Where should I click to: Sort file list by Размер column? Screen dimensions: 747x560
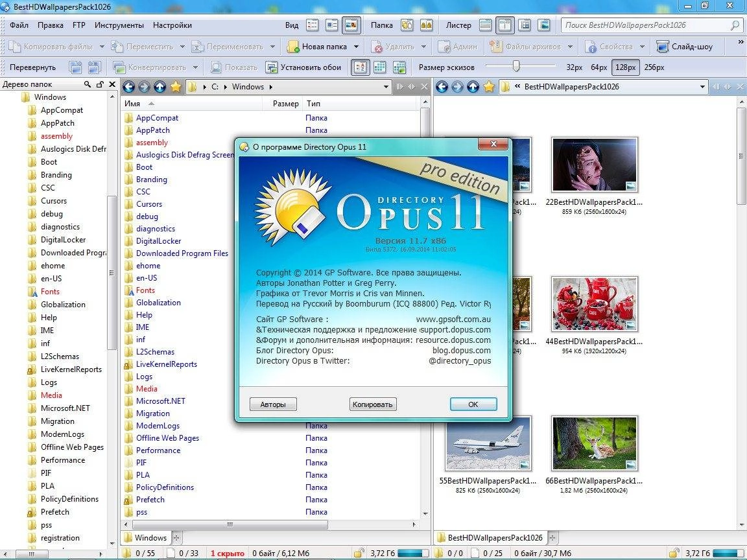point(285,103)
